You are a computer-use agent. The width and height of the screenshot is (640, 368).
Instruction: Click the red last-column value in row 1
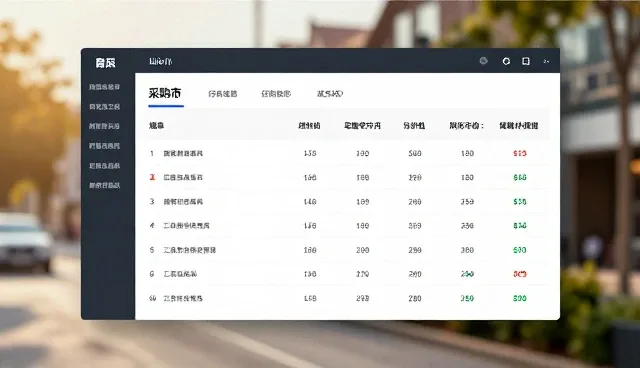[520, 153]
